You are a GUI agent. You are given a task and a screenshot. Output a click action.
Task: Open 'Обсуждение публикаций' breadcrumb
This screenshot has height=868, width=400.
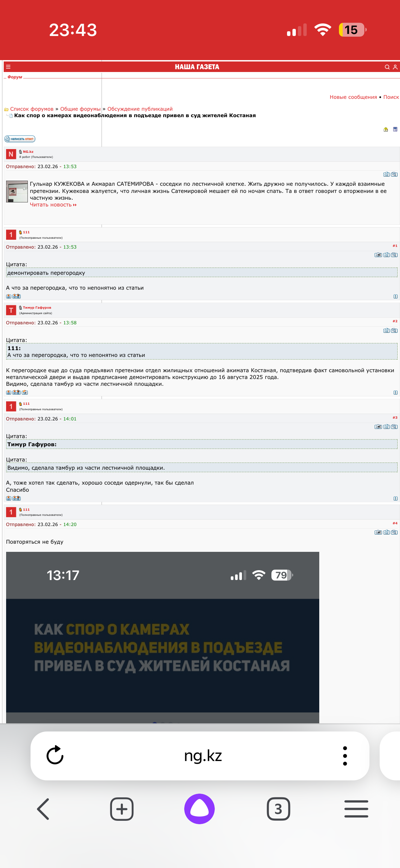tap(140, 109)
